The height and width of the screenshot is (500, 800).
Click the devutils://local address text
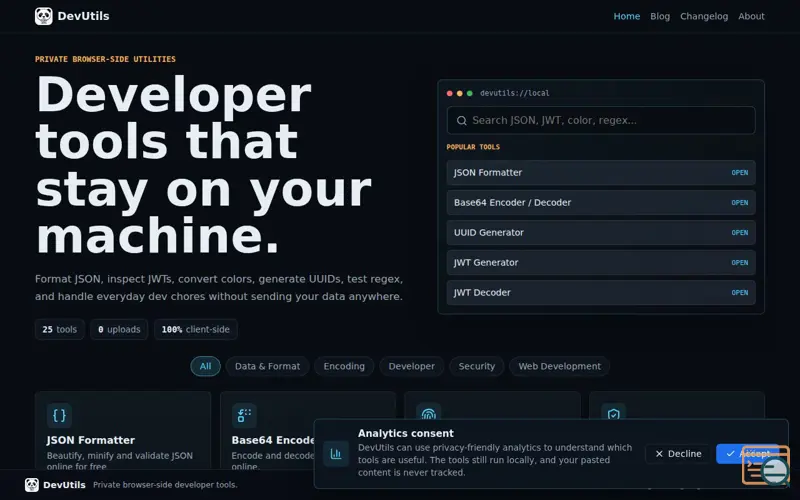pos(514,93)
